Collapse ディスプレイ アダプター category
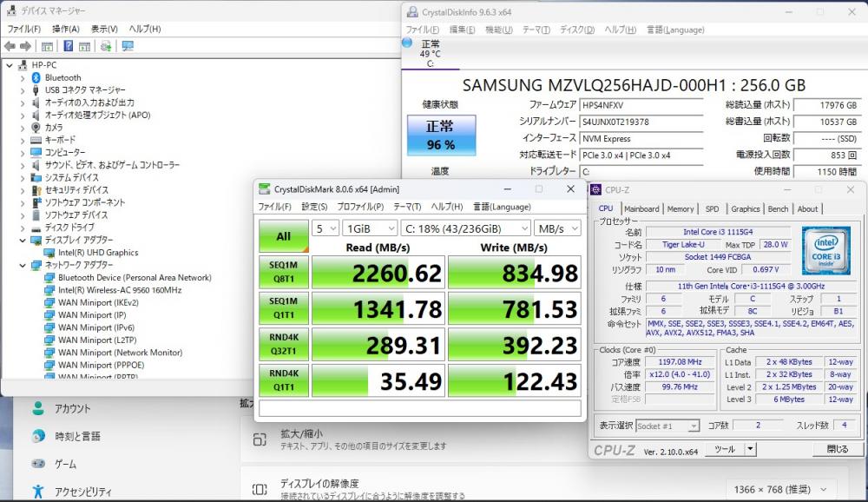The width and height of the screenshot is (868, 502). (x=23, y=240)
